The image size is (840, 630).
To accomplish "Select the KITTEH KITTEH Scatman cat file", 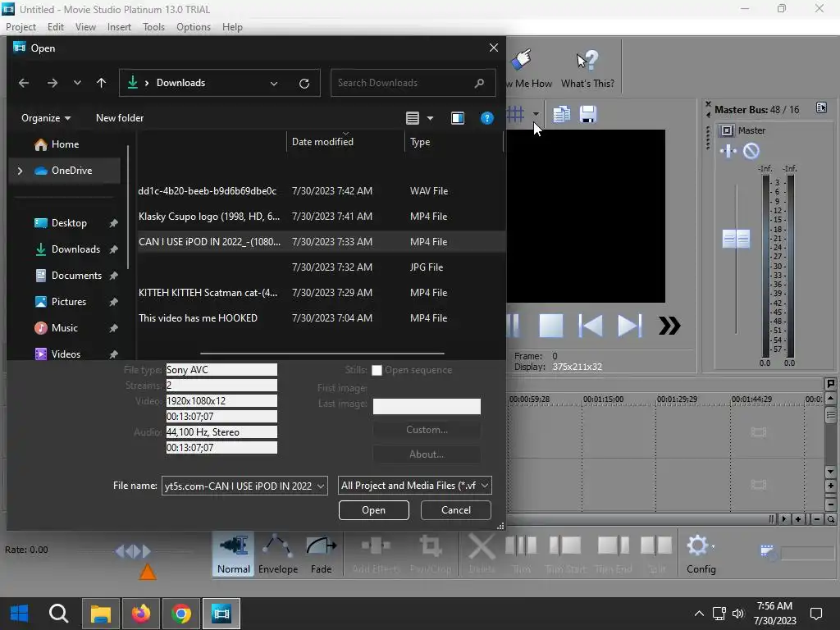I will click(x=321, y=293).
